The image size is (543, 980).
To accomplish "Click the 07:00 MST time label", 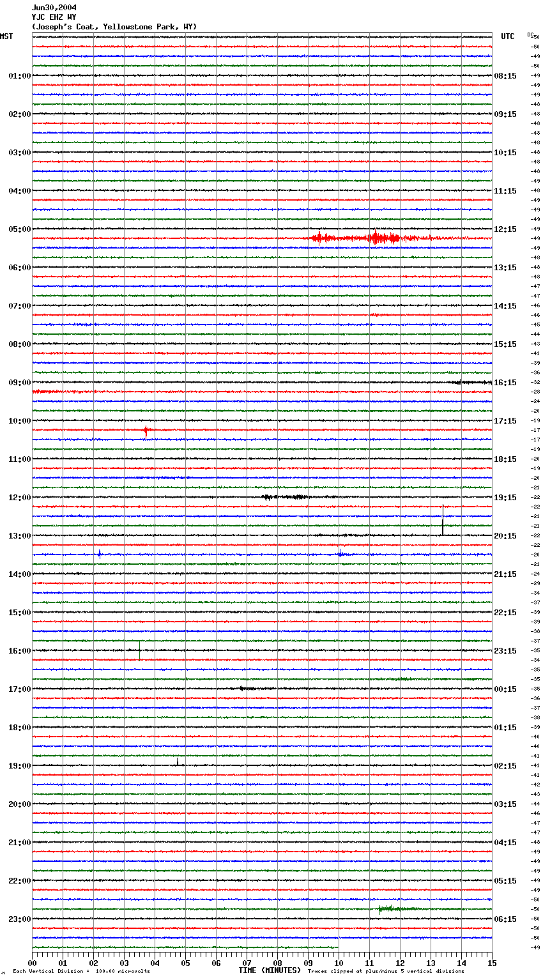I will (x=20, y=306).
